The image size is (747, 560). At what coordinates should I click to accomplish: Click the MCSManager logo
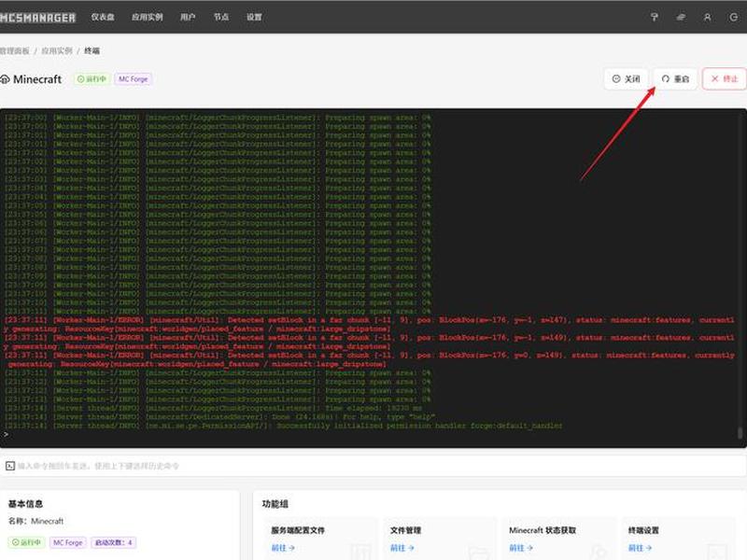[37, 18]
